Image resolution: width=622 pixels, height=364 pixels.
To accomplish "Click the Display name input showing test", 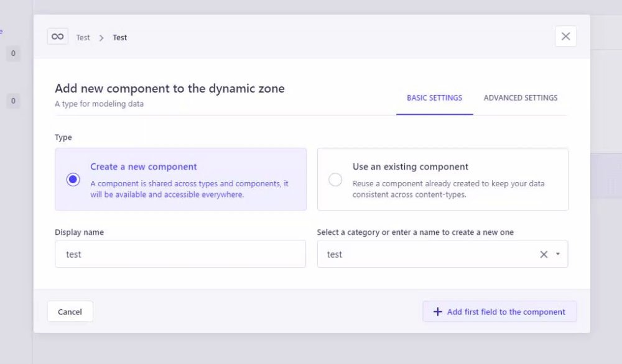I will 180,254.
